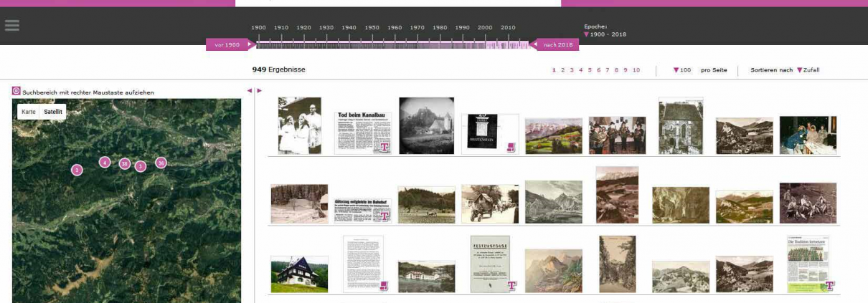Click map cluster marker labeled 36
This screenshot has height=303, width=868.
click(161, 163)
